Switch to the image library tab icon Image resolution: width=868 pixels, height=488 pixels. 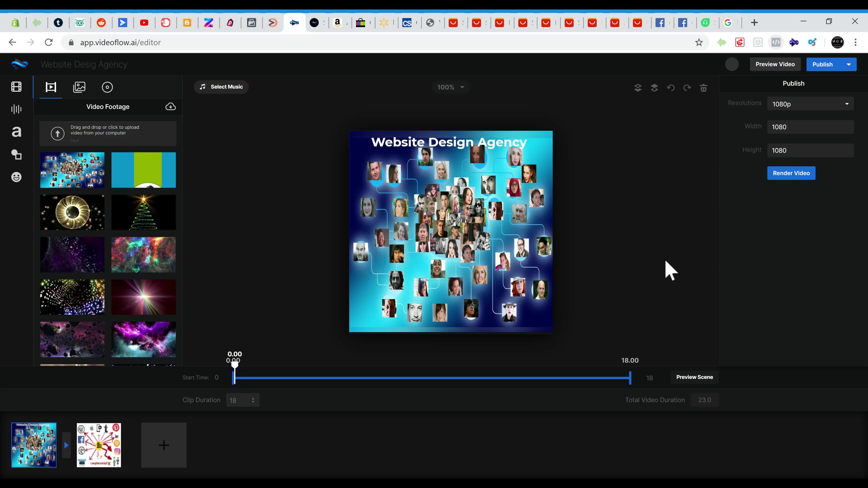(x=79, y=87)
